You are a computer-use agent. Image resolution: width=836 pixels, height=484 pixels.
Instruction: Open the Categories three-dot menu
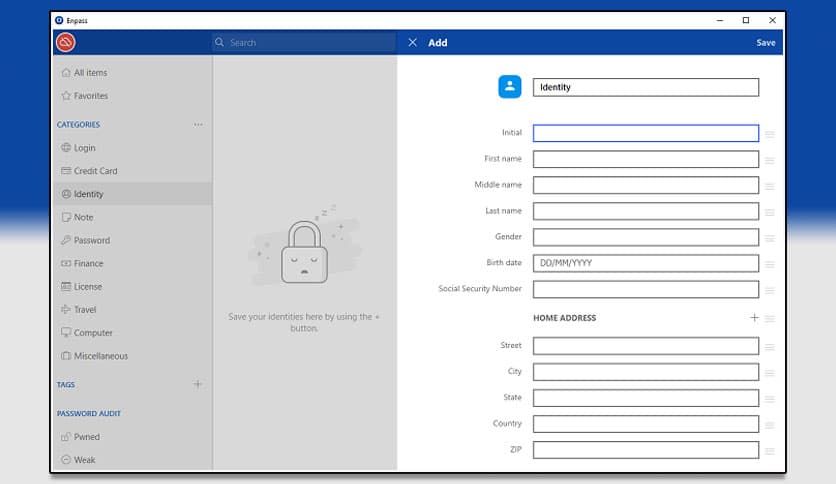(198, 124)
